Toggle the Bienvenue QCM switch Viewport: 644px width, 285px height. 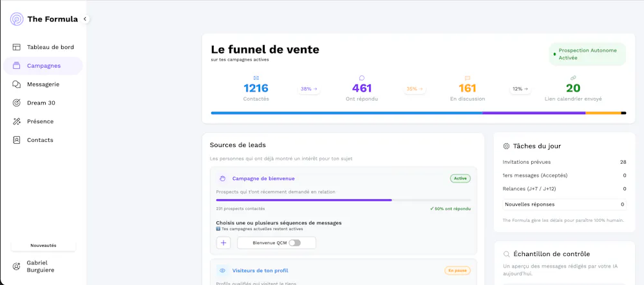294,243
